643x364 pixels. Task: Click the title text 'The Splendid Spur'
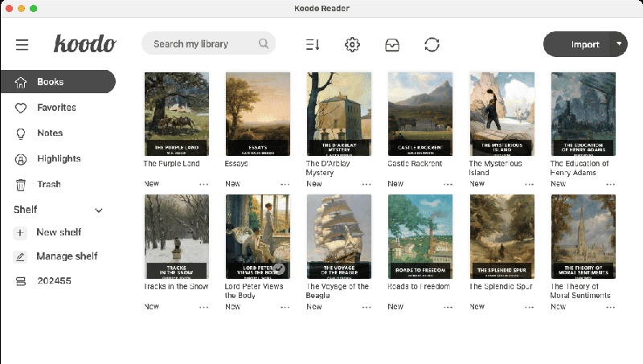pos(501,286)
